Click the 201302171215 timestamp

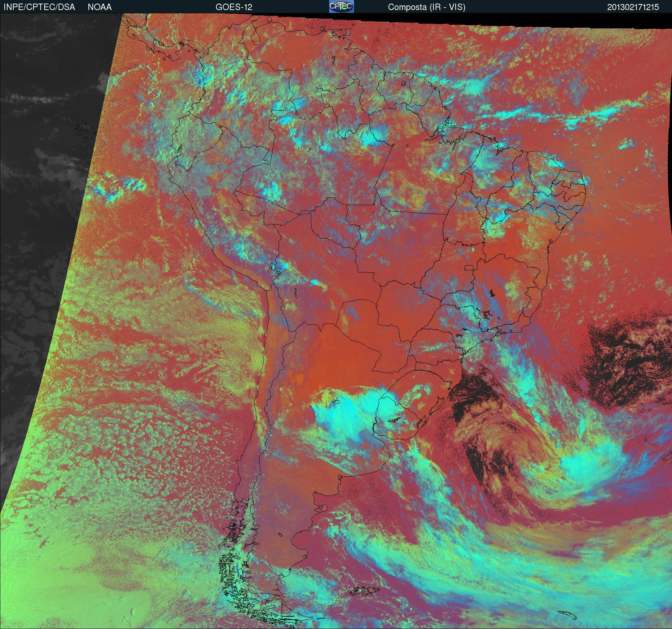633,7
